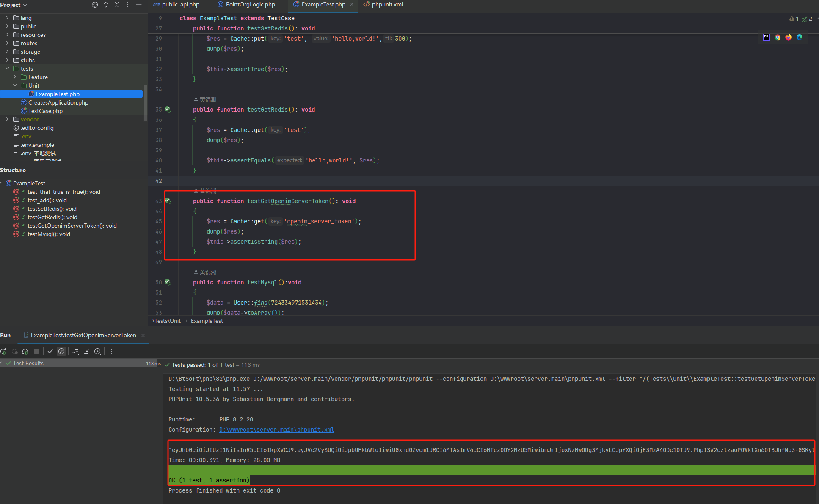This screenshot has height=504, width=819.
Task: Open the Run toolbar more options menu
Action: pyautogui.click(x=111, y=351)
